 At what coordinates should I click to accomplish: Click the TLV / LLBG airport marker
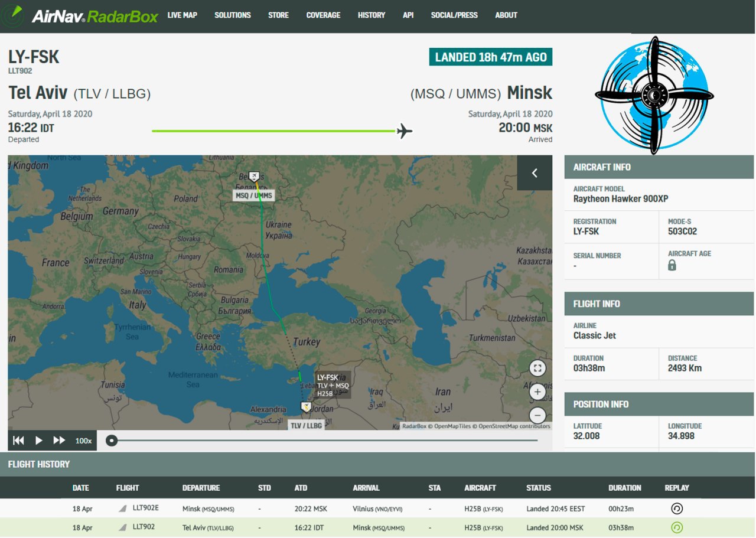307,425
